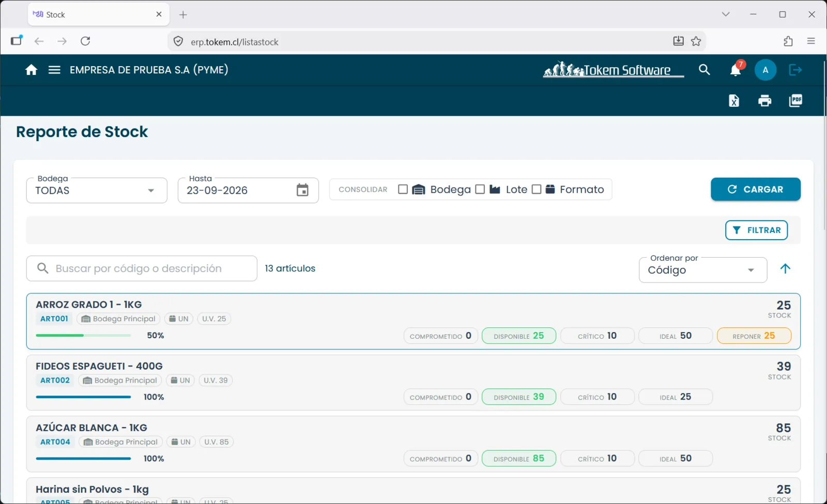This screenshot has width=827, height=504.
Task: Check the consolidate by Formato checkbox
Action: click(537, 190)
